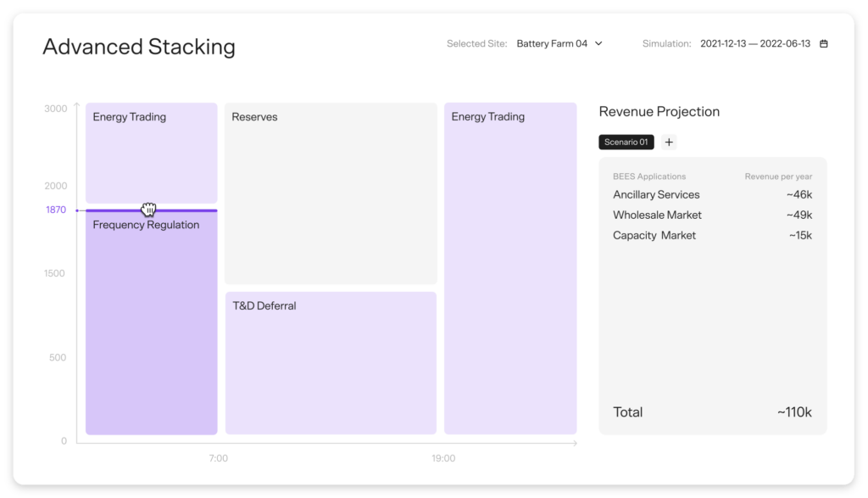
Task: Click the 7:00 time axis label
Action: (218, 458)
